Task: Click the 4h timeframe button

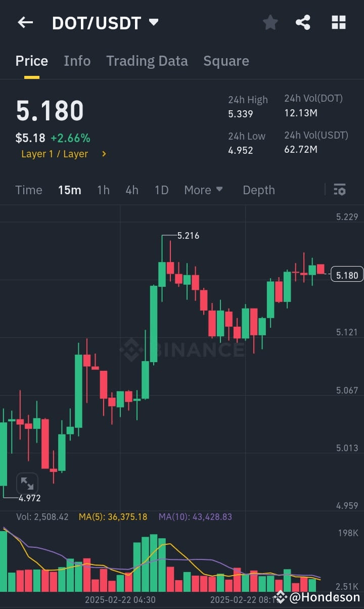Action: coord(132,190)
